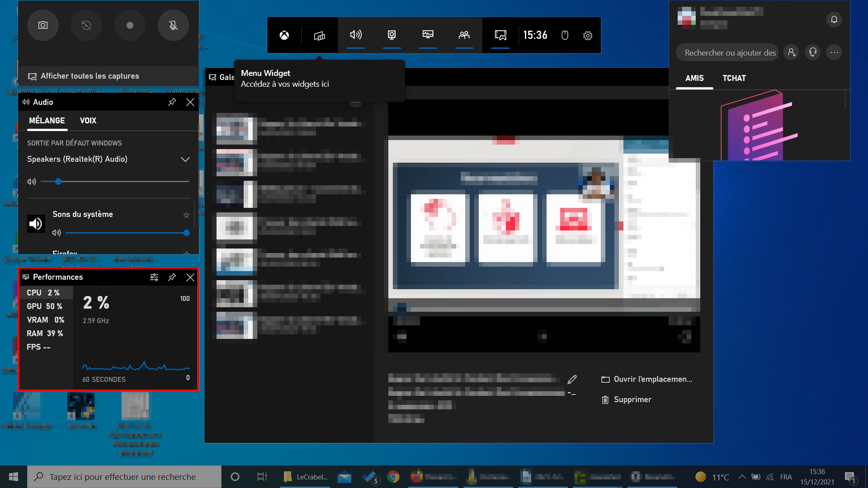
Task: Toggle the Capture widget icon in Game Bar
Action: 392,35
